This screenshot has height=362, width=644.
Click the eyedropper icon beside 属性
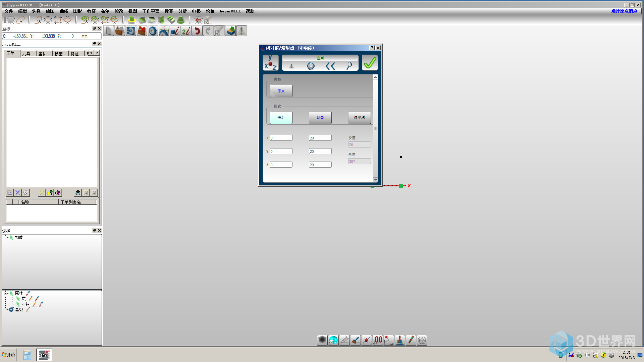[x=28, y=293]
